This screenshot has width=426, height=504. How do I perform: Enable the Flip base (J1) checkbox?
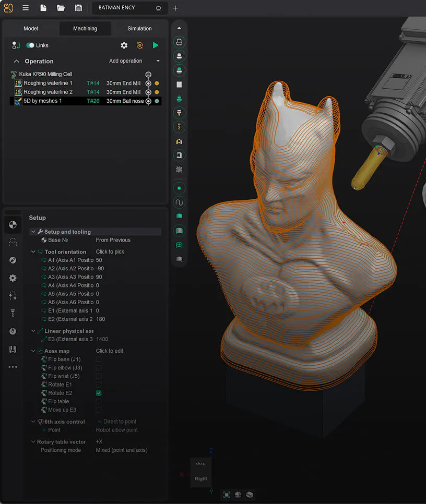99,359
